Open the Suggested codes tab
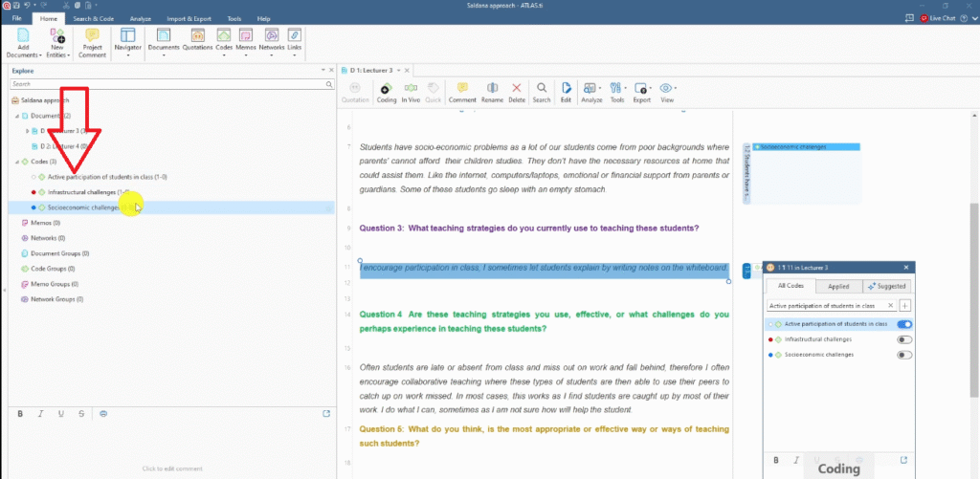The width and height of the screenshot is (980, 479). tap(884, 286)
